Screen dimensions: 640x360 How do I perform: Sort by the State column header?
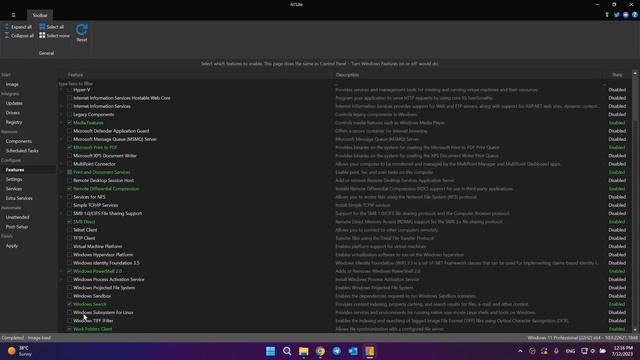617,75
